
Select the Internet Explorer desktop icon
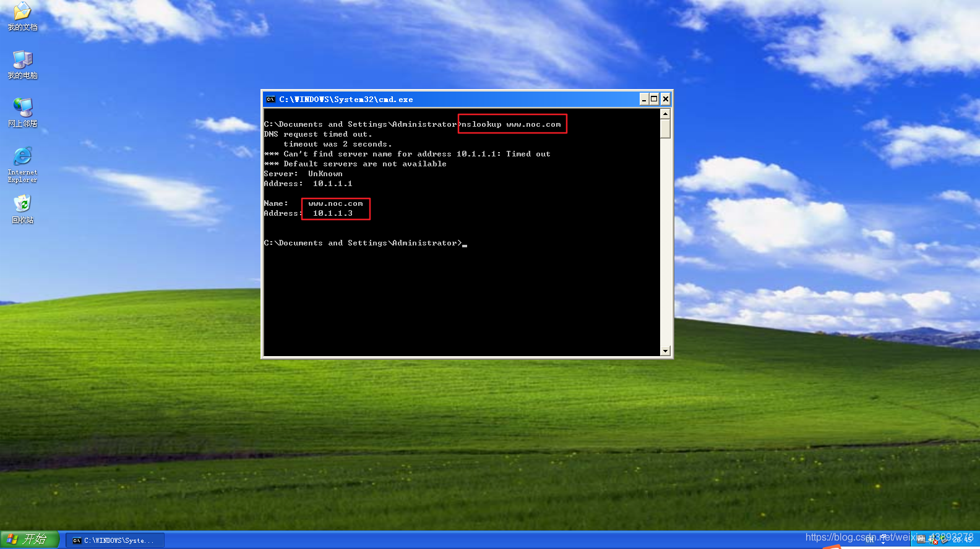point(22,165)
